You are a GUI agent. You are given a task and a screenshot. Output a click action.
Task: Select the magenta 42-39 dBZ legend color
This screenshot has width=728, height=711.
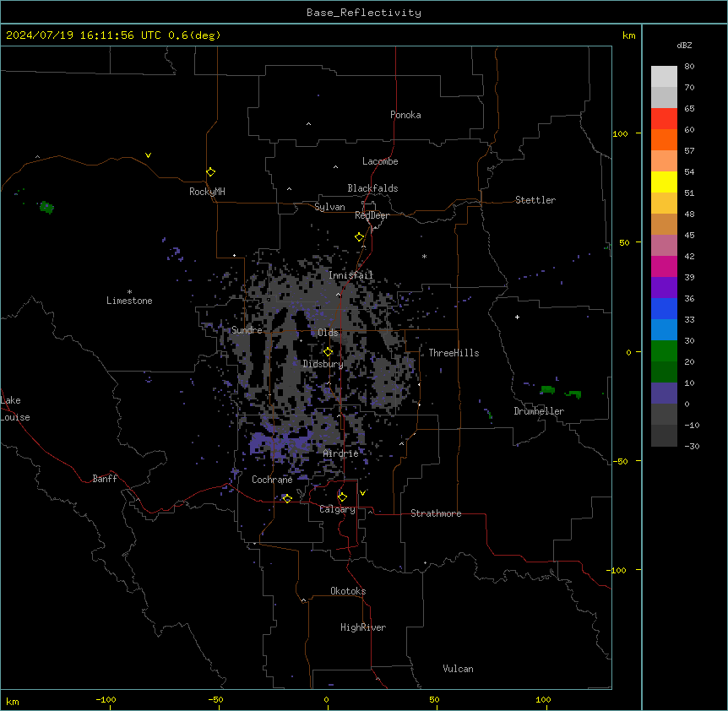pos(664,266)
